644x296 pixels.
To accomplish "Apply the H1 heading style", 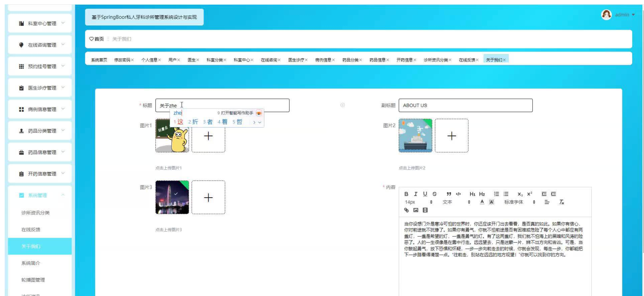I will point(472,194).
